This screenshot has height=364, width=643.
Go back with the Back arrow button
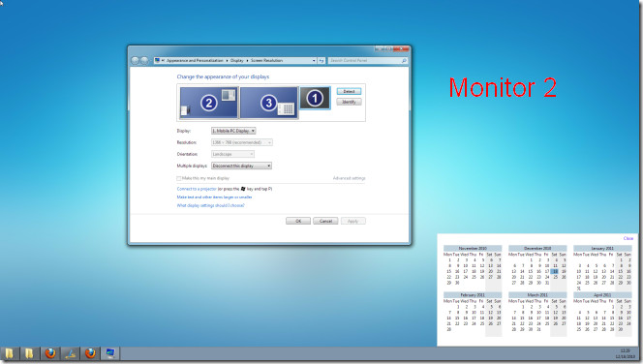click(135, 61)
